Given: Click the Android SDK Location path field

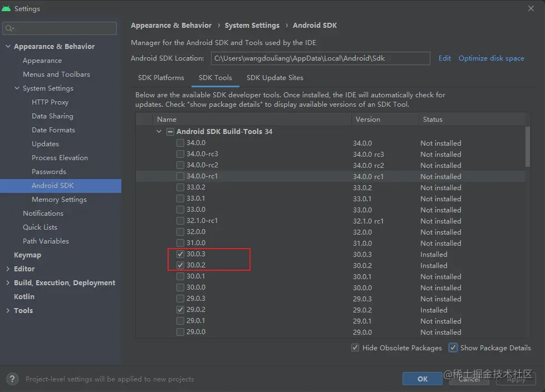Looking at the screenshot, I should tap(320, 58).
